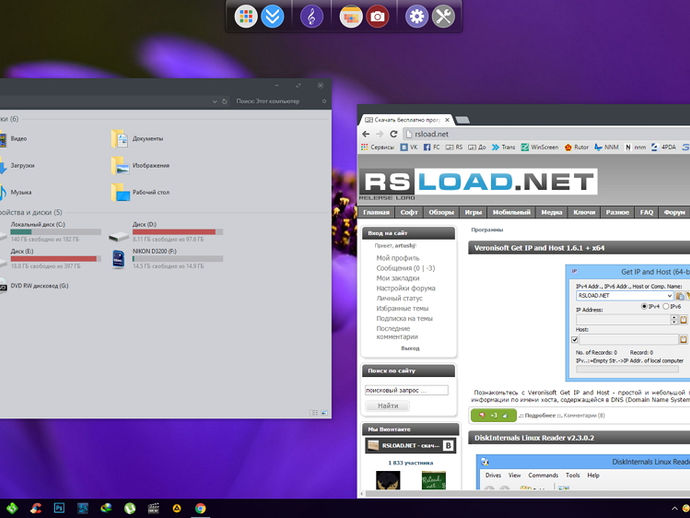Open the Подробнее link under the article
Image resolution: width=690 pixels, height=518 pixels.
540,415
